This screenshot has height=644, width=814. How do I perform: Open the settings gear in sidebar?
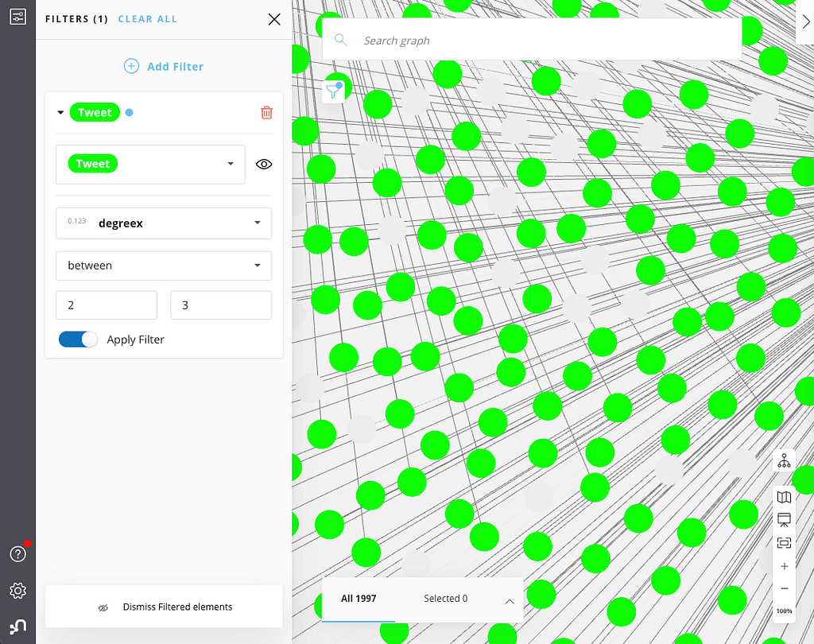17,591
